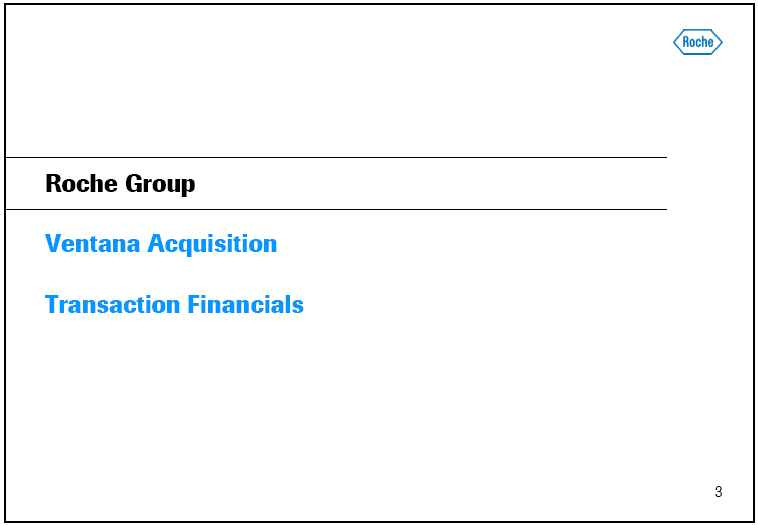Click the right pointed tip of the Roche logo
758x525 pixels.
point(720,42)
